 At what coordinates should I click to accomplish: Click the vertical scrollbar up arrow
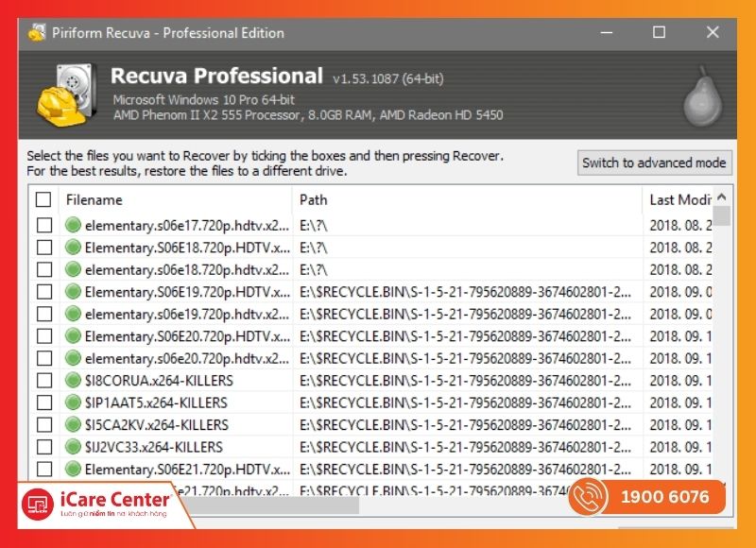tap(722, 198)
